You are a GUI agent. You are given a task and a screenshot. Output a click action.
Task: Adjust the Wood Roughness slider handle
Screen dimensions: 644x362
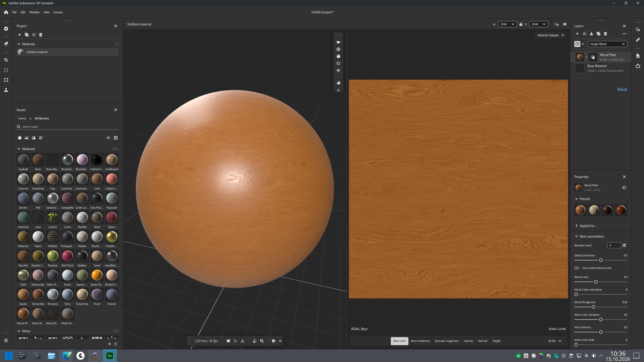pyautogui.click(x=593, y=307)
